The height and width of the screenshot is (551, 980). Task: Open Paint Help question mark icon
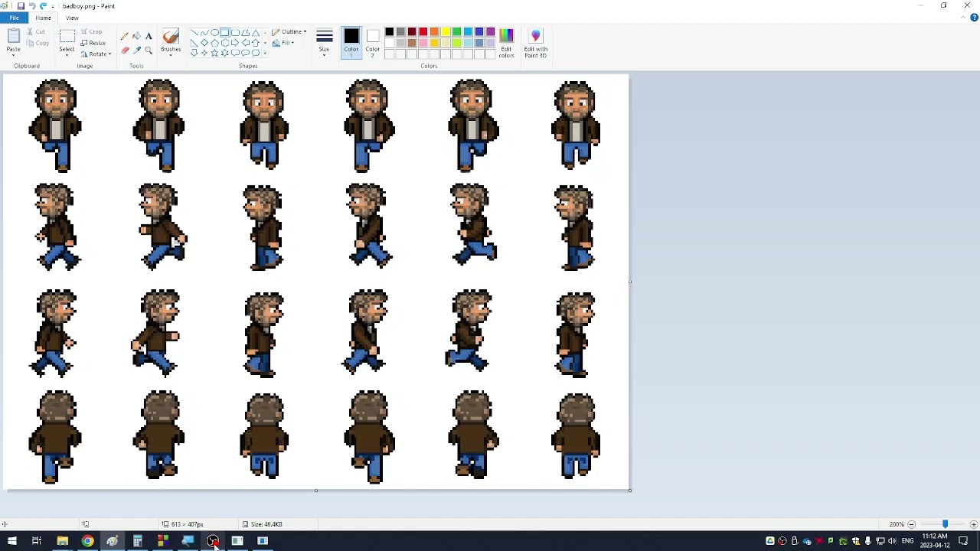[x=974, y=18]
